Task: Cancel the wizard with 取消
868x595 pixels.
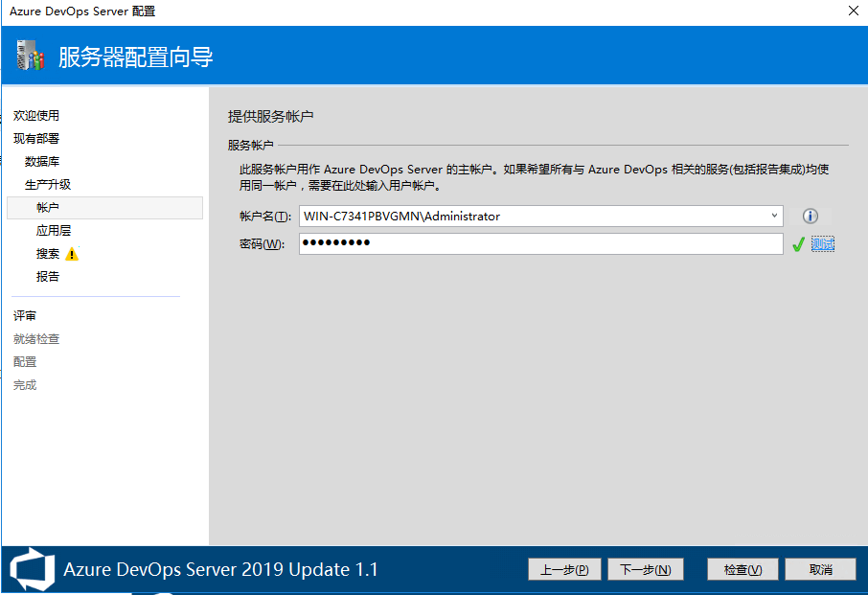Action: point(820,569)
